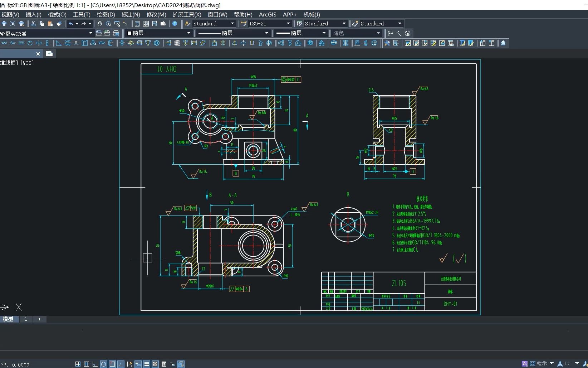Open the Text Style Standard dropdown
Screen dimensions: 588x368
pos(214,24)
